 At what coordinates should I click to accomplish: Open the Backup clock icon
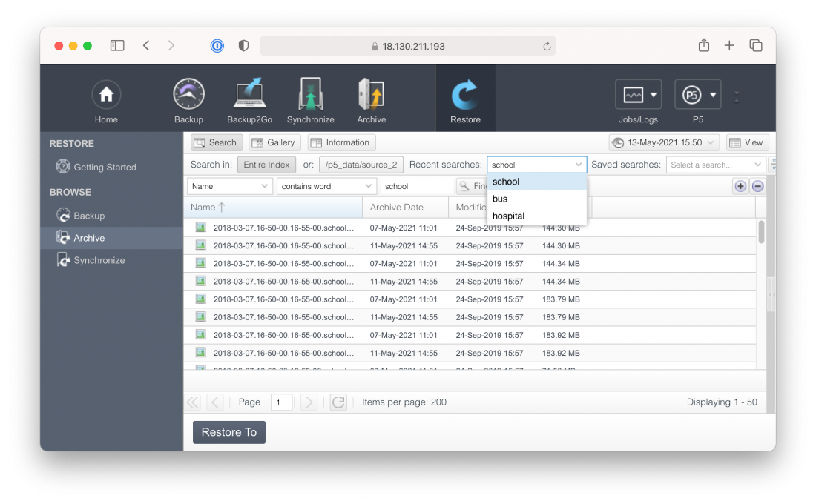pos(188,101)
